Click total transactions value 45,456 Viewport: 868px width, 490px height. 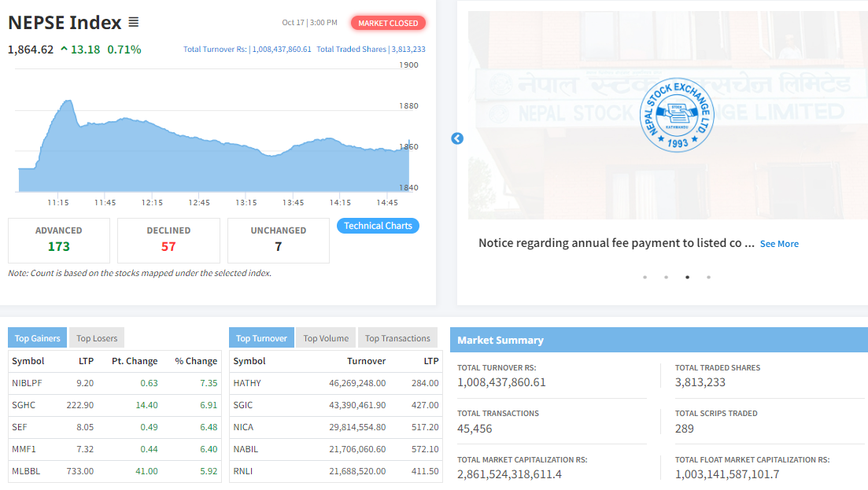point(475,429)
